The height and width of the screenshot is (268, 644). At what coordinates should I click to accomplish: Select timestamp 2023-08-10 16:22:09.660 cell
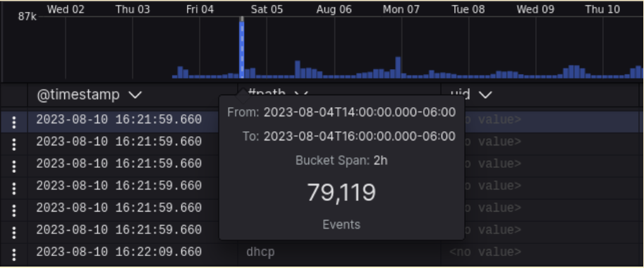119,252
